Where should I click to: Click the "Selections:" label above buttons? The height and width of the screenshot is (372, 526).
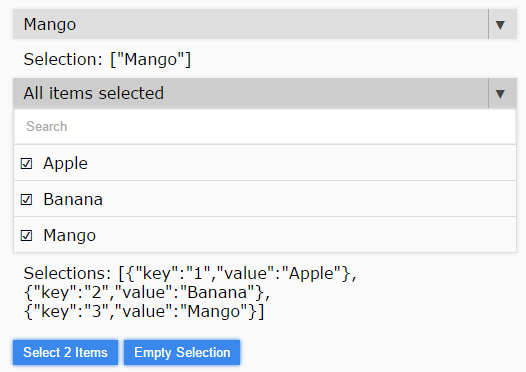pos(67,273)
